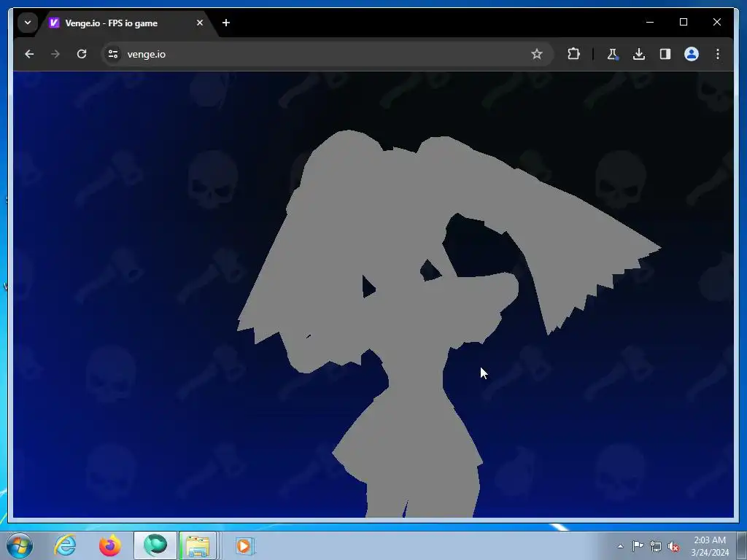This screenshot has width=747, height=560.
Task: Click the forward navigation arrow
Action: pos(55,54)
